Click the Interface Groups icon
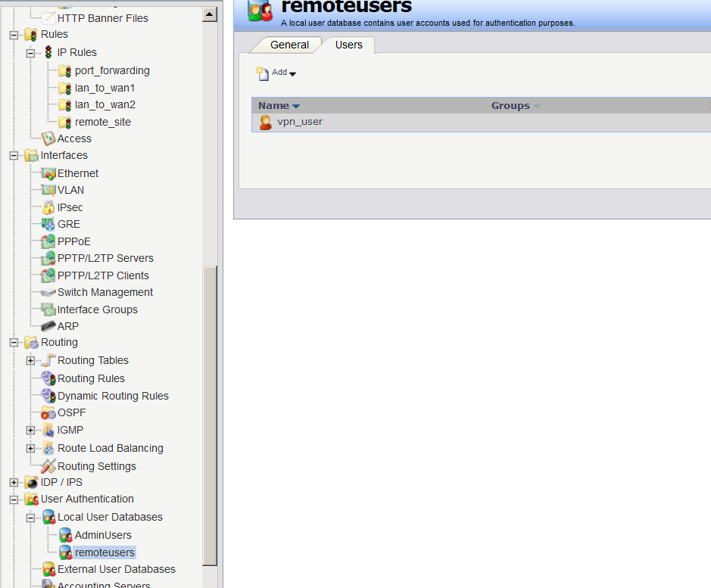 [48, 310]
